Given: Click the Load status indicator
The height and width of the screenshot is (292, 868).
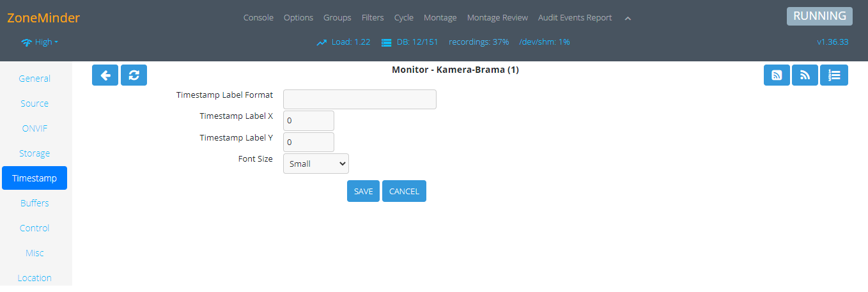Looking at the screenshot, I should 344,42.
